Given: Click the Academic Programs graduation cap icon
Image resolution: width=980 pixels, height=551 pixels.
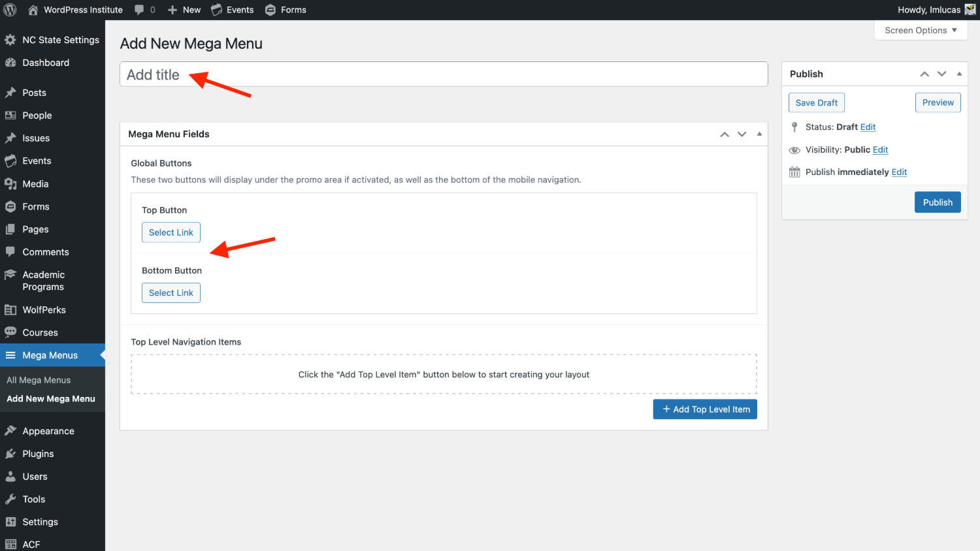Looking at the screenshot, I should 10,275.
